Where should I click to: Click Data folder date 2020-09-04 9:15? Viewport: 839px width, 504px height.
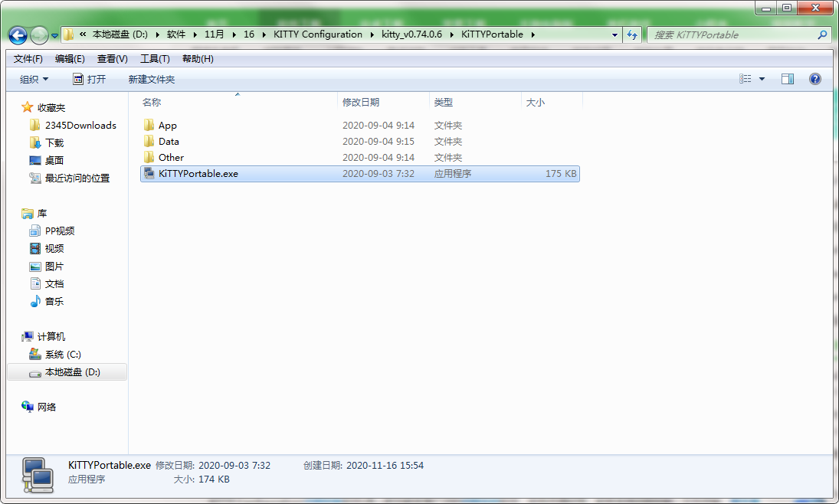tap(379, 141)
